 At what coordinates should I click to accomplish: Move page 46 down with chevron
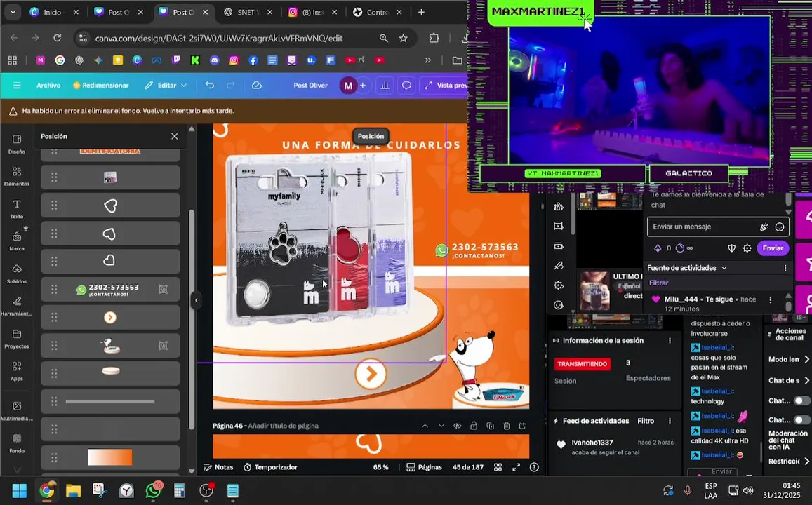point(441,426)
